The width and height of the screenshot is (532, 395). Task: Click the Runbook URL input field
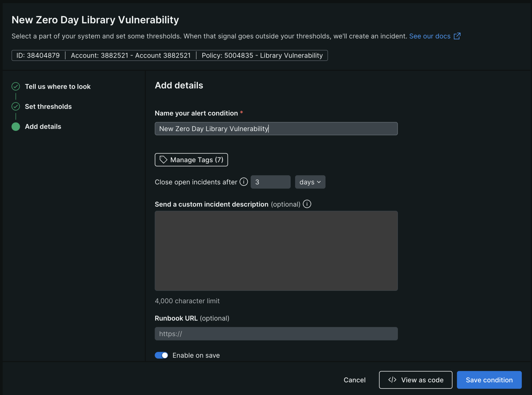276,333
